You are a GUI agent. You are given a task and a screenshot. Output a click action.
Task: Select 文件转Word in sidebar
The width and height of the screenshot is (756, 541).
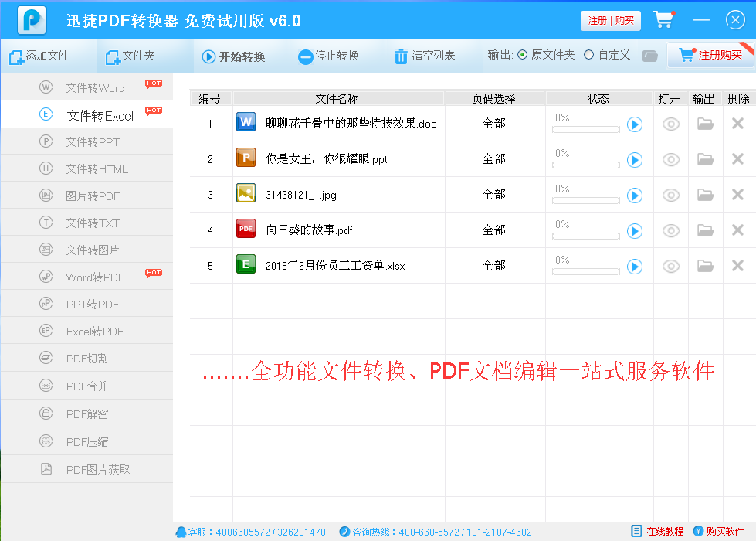pos(86,87)
